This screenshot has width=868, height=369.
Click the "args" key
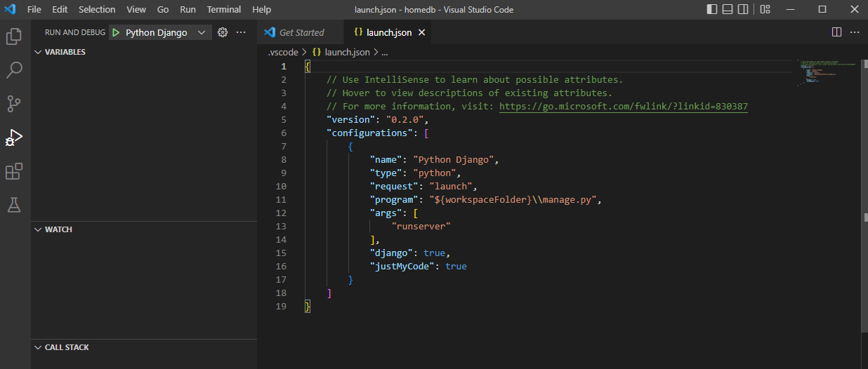coord(386,213)
